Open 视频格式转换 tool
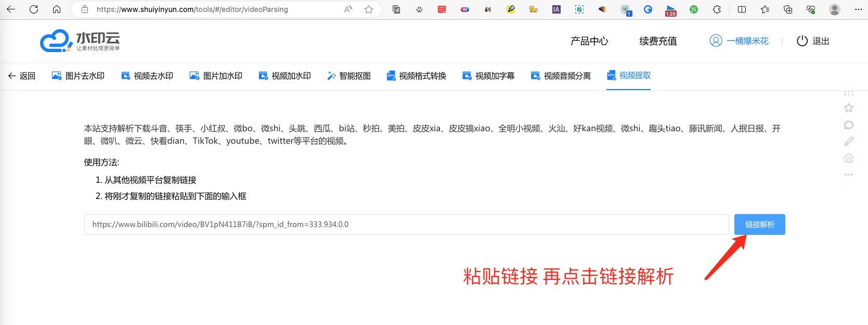The width and height of the screenshot is (868, 325). click(416, 76)
